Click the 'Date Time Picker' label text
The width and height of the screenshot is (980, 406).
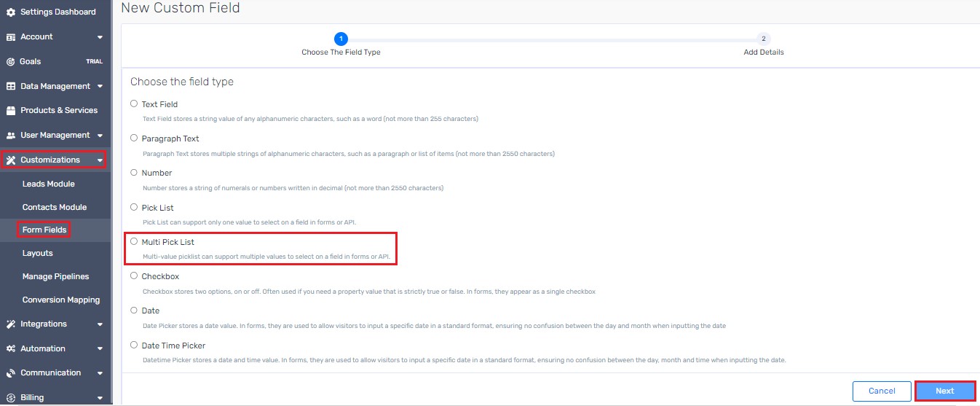174,346
